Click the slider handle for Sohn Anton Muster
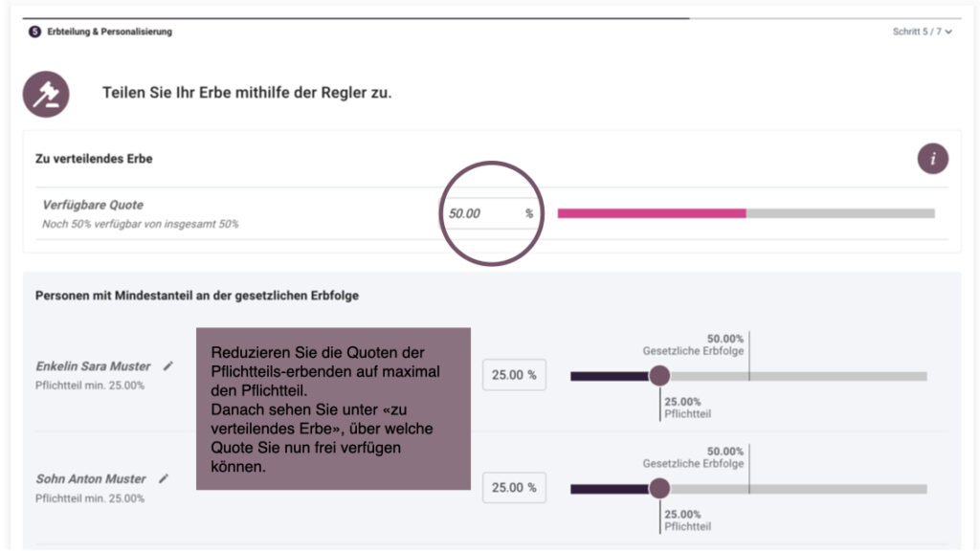 click(x=659, y=489)
